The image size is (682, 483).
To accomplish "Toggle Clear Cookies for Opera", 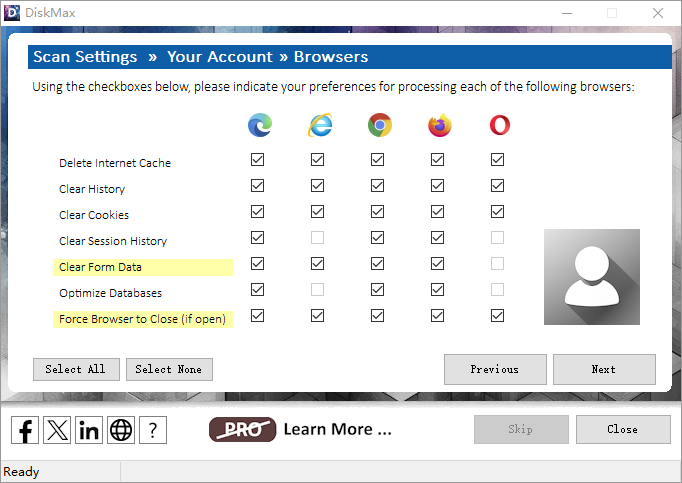I will [498, 212].
